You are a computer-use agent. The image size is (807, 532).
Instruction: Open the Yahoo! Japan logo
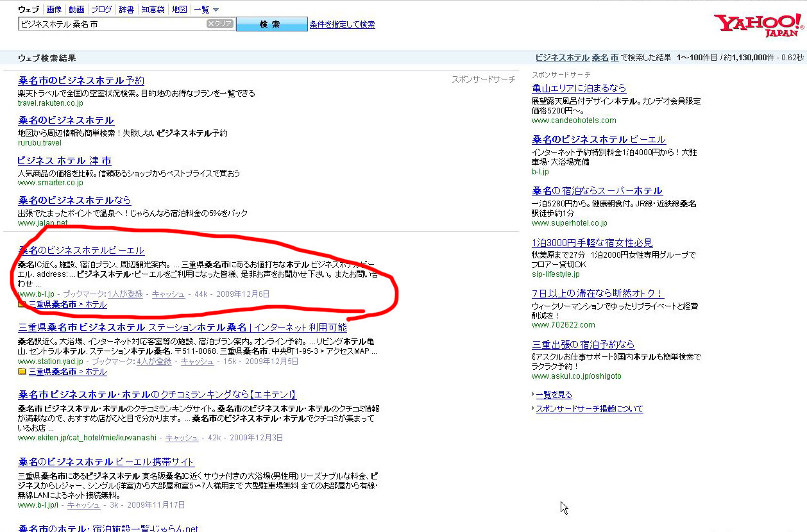pyautogui.click(x=759, y=25)
